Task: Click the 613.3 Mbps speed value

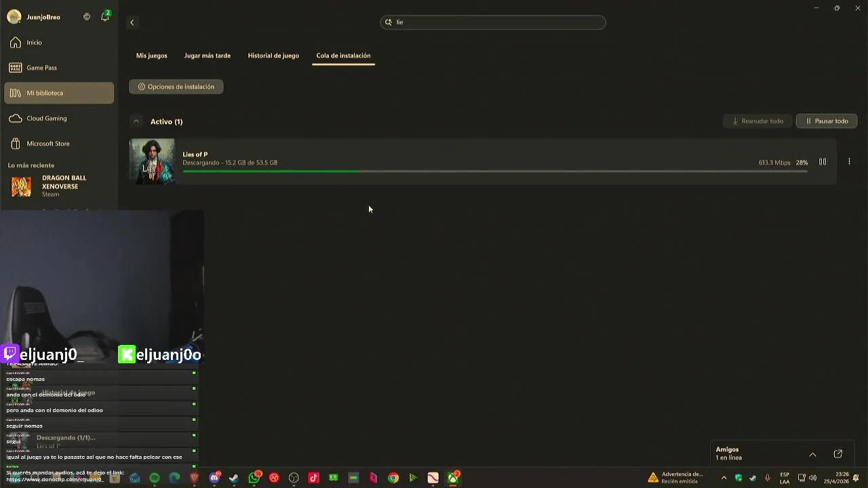Action: 774,163
